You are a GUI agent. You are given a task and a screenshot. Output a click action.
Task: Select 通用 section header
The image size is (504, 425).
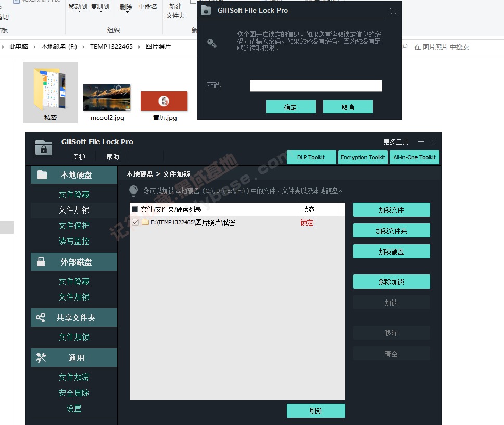coord(74,357)
